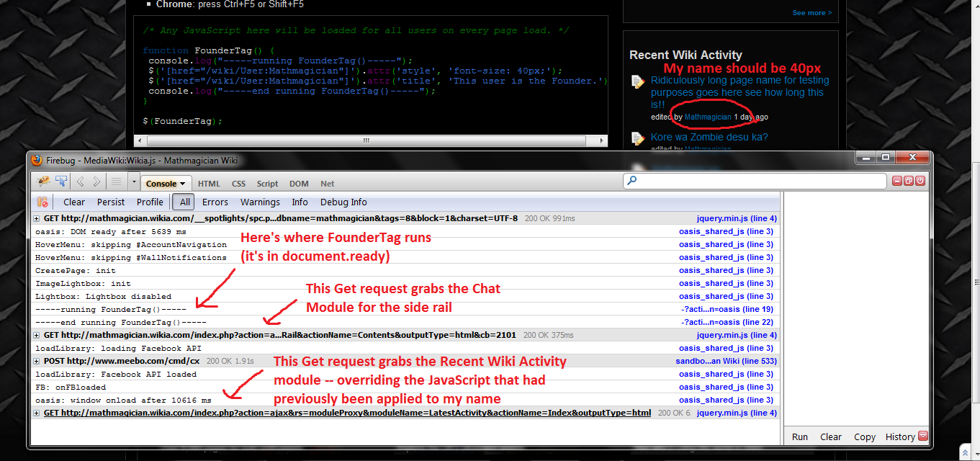Screen dimensions: 980x461
Task: Click the scroll-to-top double chevron icon
Action: (x=964, y=452)
